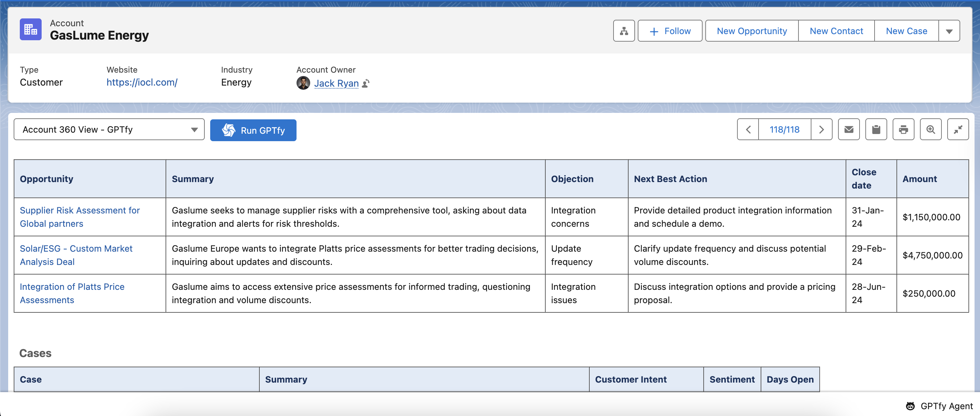Open Solar/ESG Custom Market Analysis Deal

coord(76,255)
